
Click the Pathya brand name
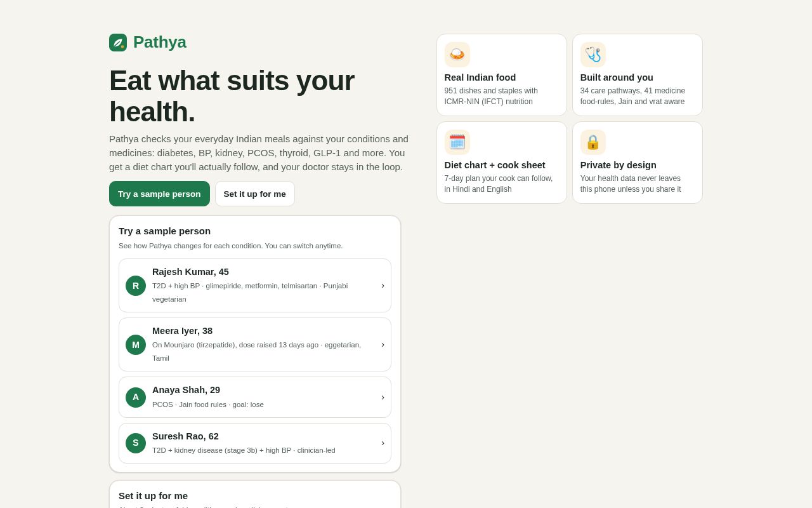[x=160, y=42]
